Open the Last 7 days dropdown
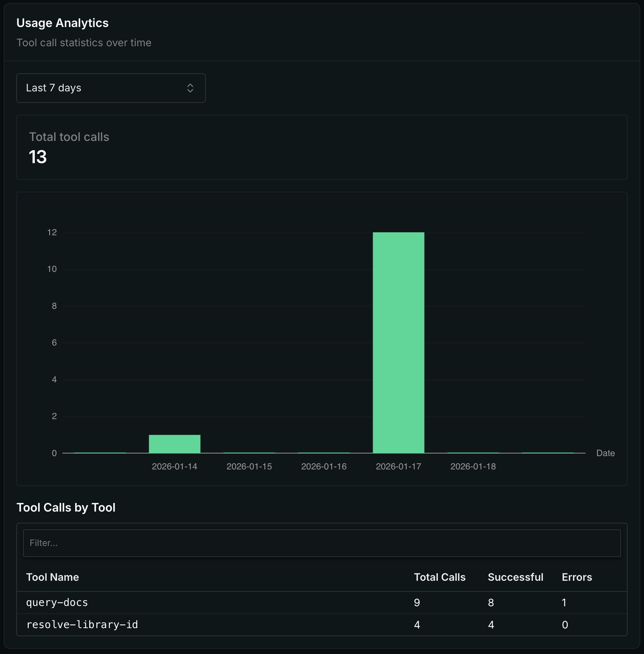Image resolution: width=644 pixels, height=654 pixels. (x=110, y=88)
